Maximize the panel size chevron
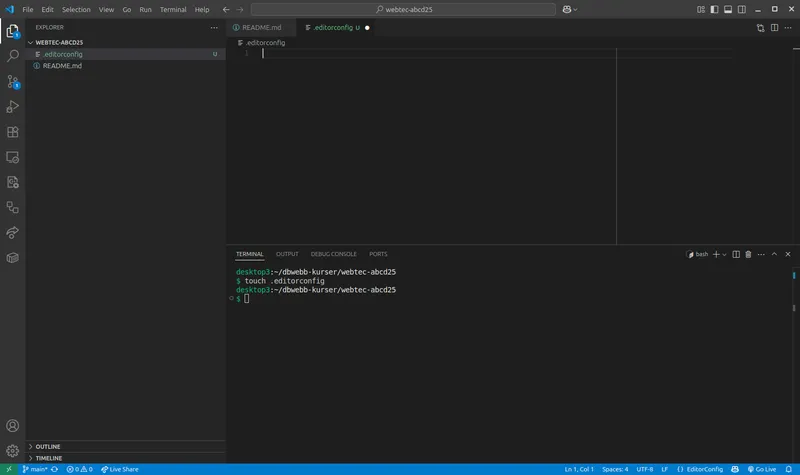The height and width of the screenshot is (475, 800). [774, 254]
